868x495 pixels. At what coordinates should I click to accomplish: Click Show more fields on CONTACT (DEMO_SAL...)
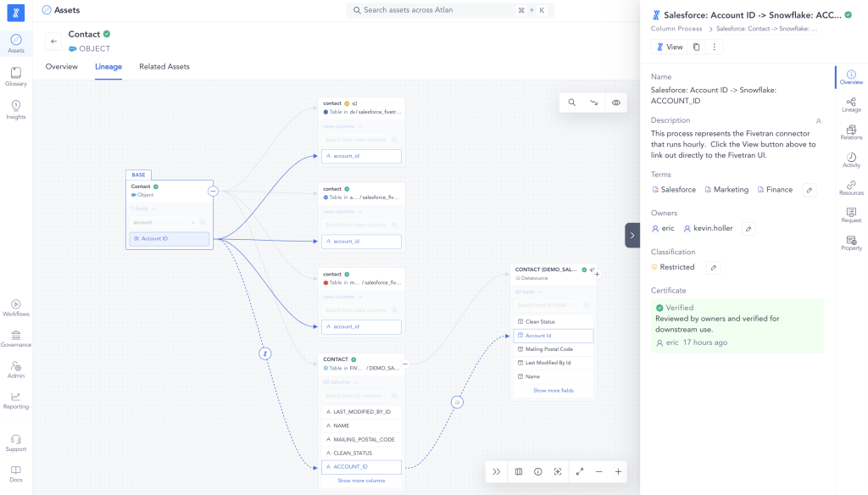tap(554, 390)
